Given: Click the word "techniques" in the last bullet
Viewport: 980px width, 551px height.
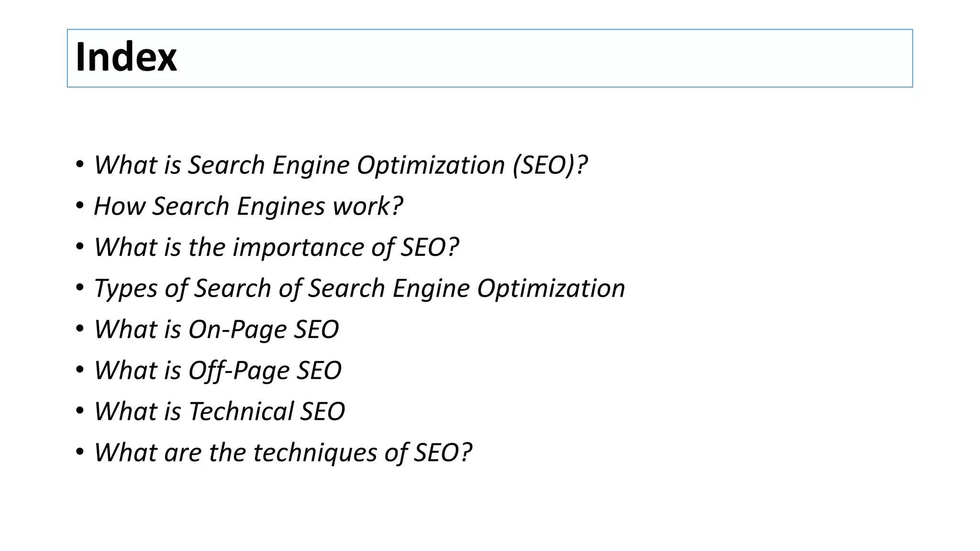Looking at the screenshot, I should tap(315, 453).
